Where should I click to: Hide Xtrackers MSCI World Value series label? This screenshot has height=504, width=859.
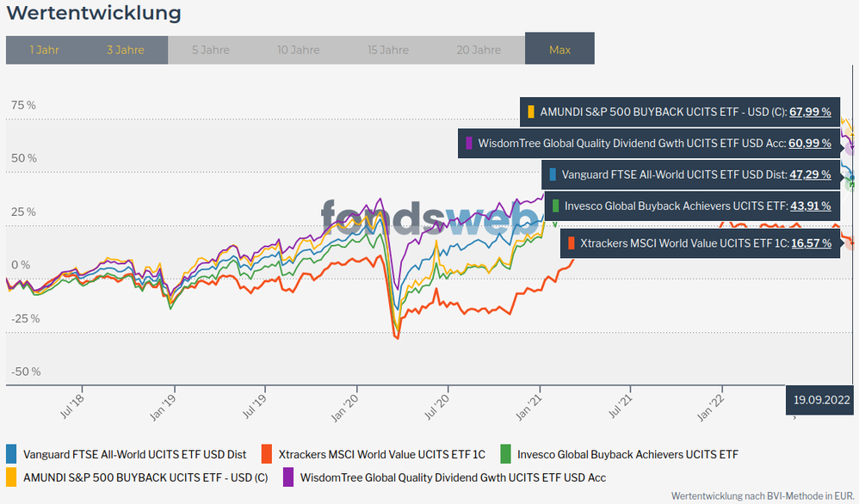click(x=382, y=454)
